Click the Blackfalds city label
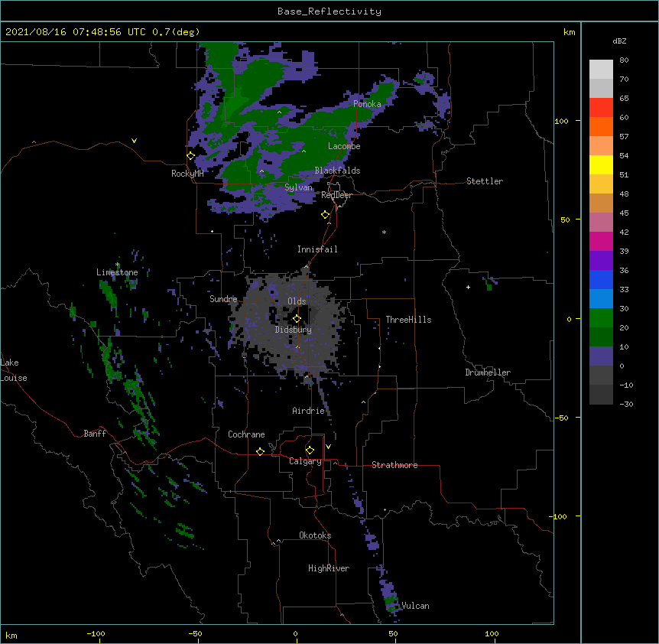The width and height of the screenshot is (659, 644). tap(337, 171)
